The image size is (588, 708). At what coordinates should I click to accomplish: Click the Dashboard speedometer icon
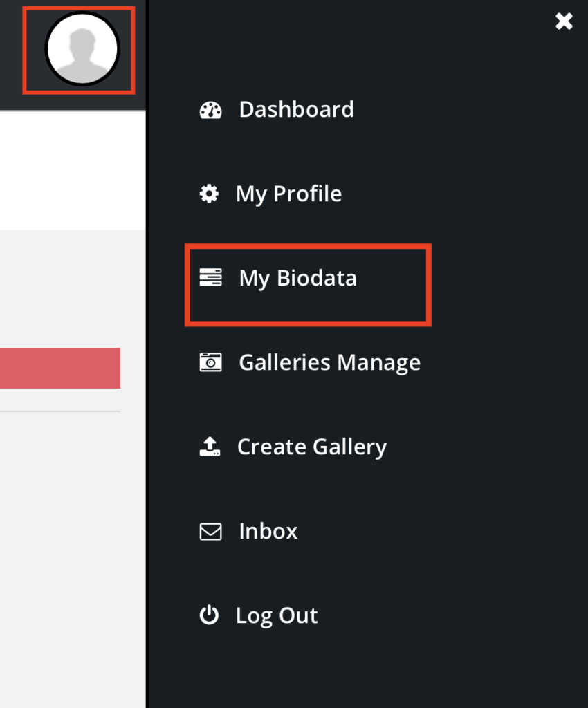pos(210,110)
